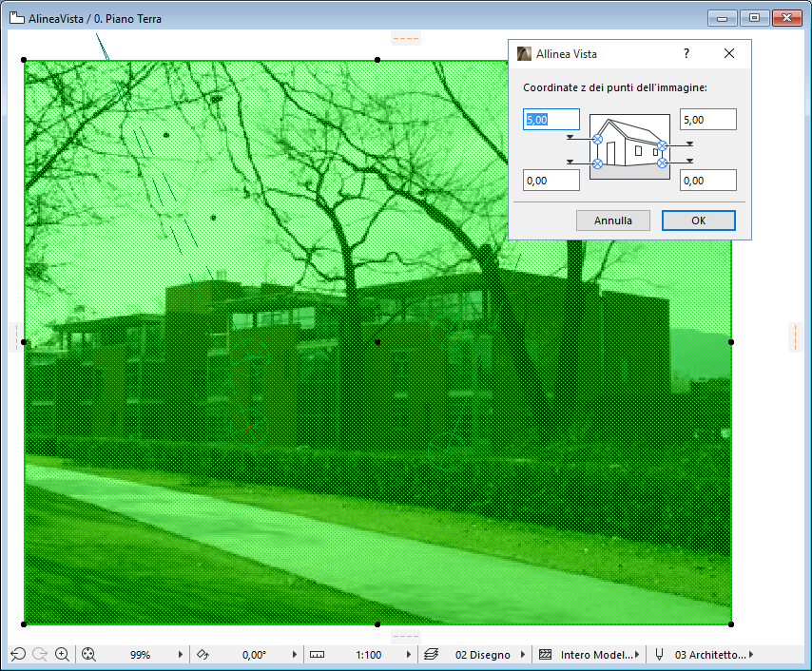Minimize the AlineaVista window
Screen dimensions: 812x671
tap(722, 18)
